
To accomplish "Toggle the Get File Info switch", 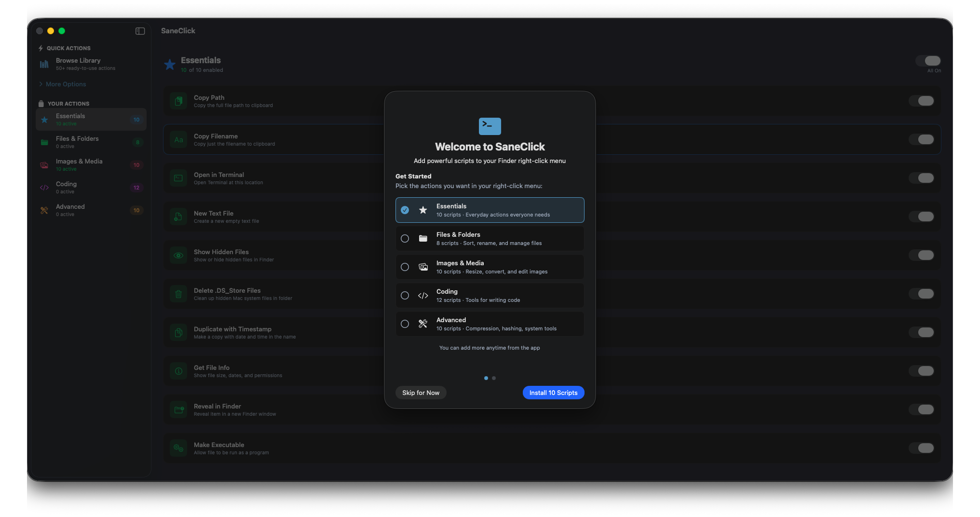I will tap(922, 371).
